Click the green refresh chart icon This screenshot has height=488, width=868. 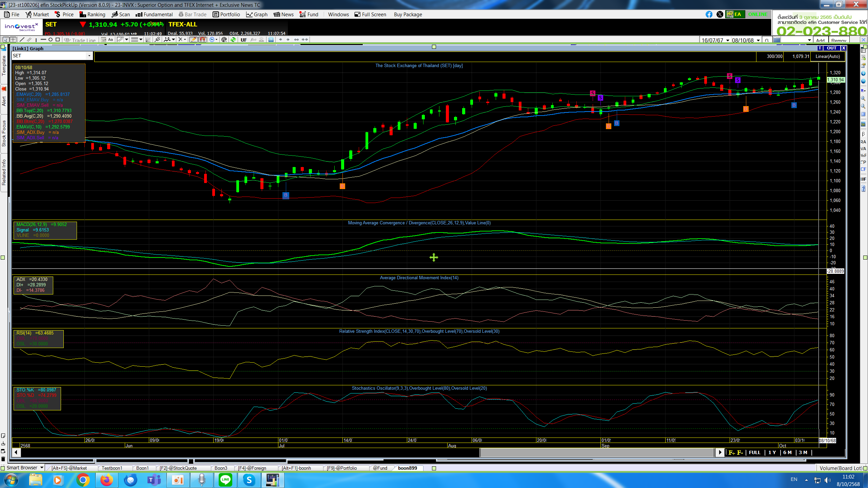(x=233, y=40)
